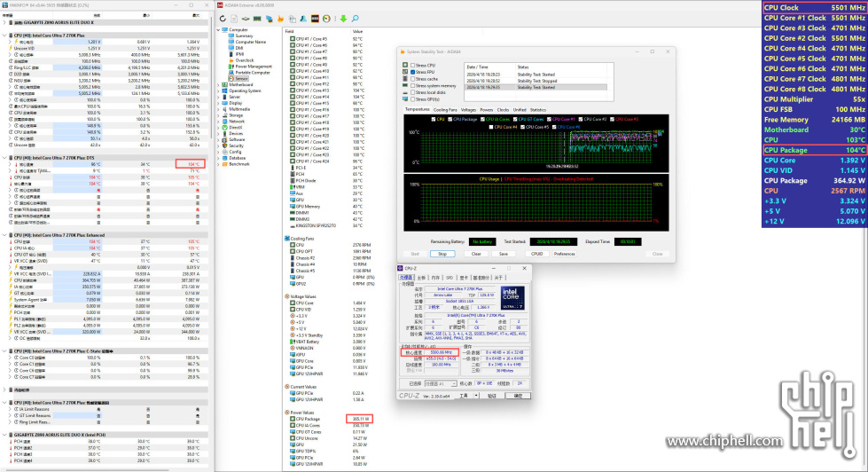Check the CPU Core #4 graph checkbox

point(491,127)
